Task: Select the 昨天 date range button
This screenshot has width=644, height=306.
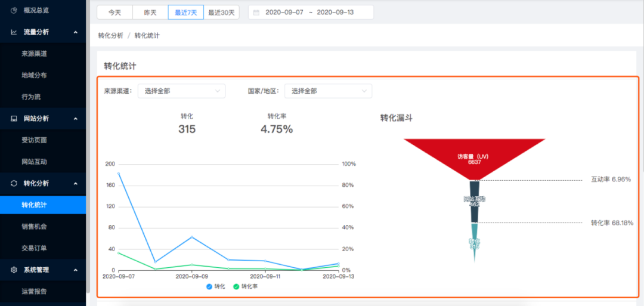Action: (x=150, y=13)
